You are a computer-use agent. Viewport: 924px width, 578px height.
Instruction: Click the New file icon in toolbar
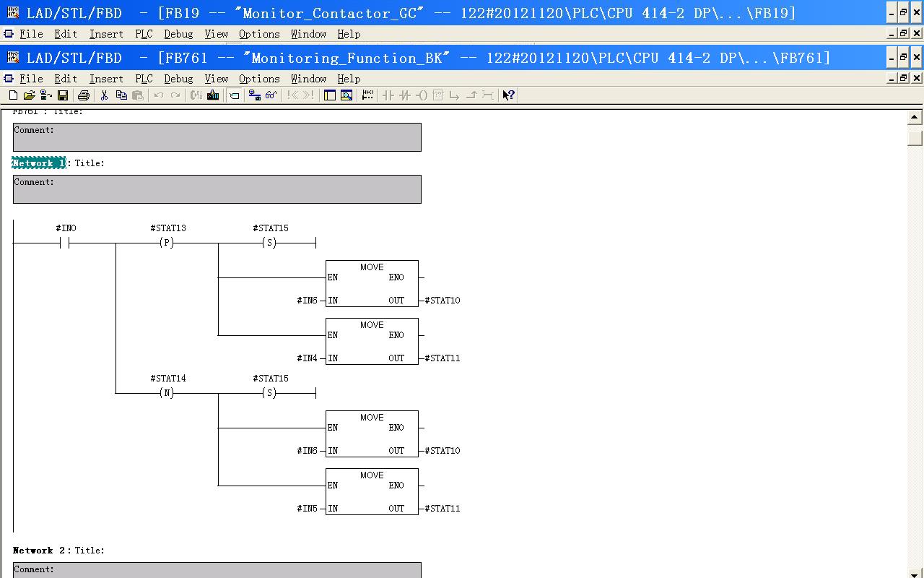[x=13, y=95]
